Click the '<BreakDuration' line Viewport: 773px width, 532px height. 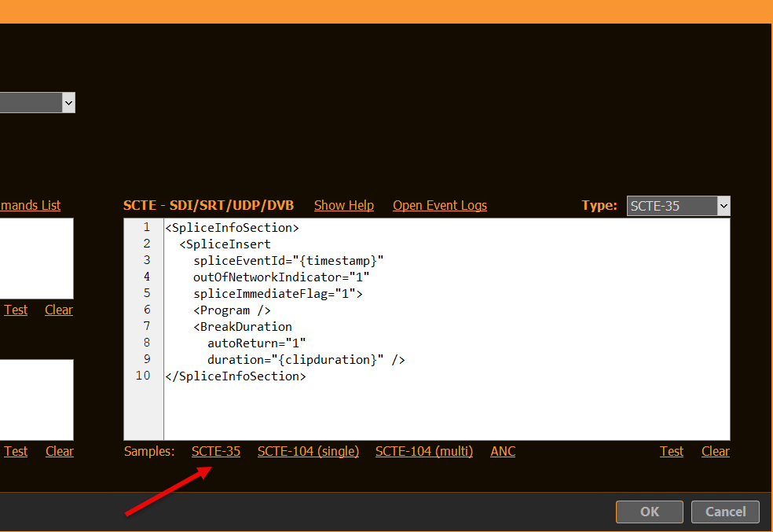(x=243, y=326)
